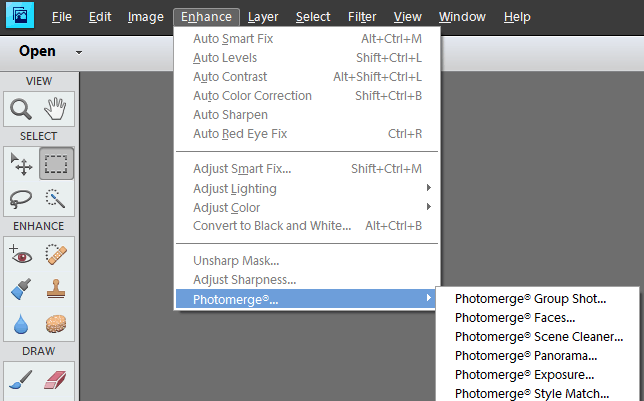Viewport: 644px width, 401px height.
Task: Open the Layer menu
Action: (263, 17)
